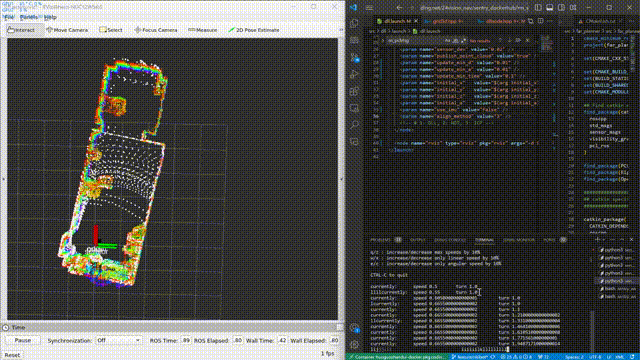Image resolution: width=640 pixels, height=360 pixels.
Task: Open the Help menu in RViz
Action: point(50,17)
